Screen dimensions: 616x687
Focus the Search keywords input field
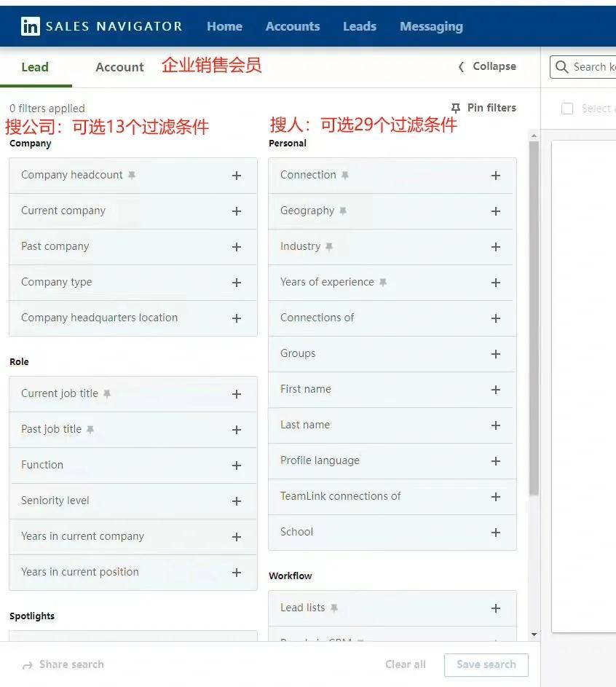(x=583, y=67)
